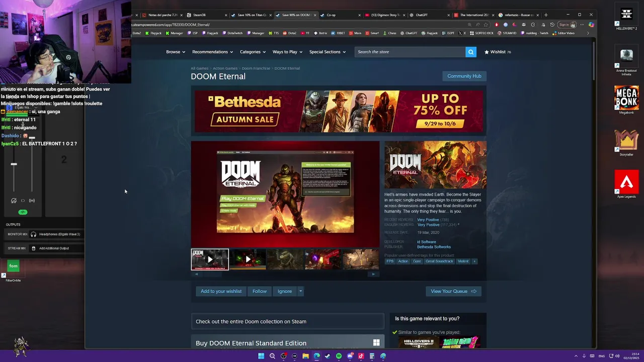
Task: Click View Your Queue button
Action: [453, 291]
